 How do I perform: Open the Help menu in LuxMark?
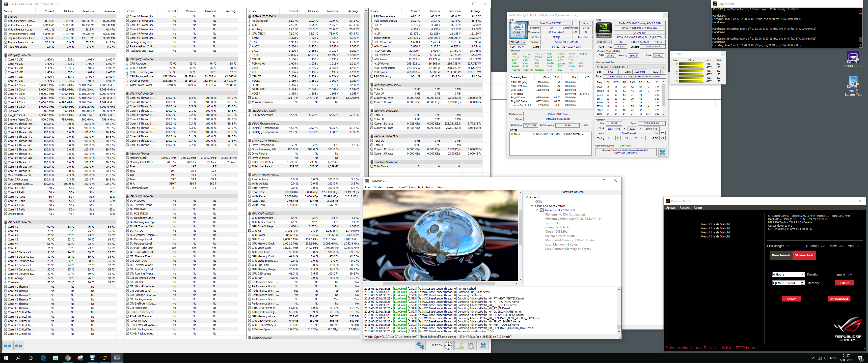point(440,188)
